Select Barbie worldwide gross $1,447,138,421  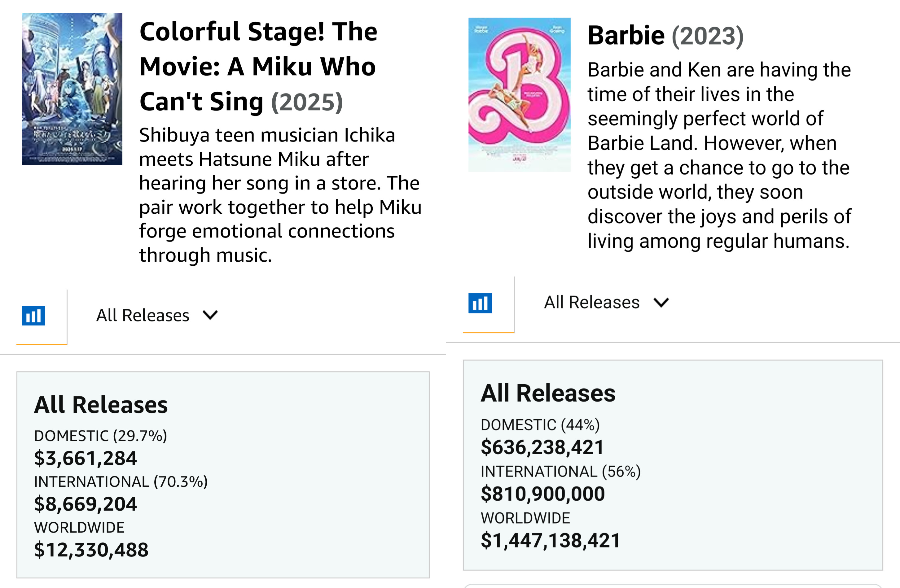[x=551, y=540]
